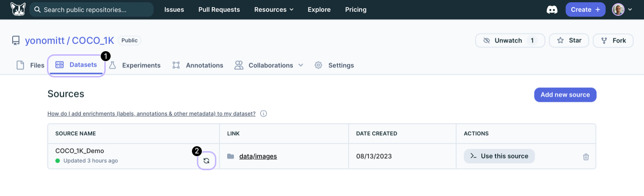Viewport: 644px width, 196px height.
Task: View the watchers count of 1
Action: click(532, 40)
